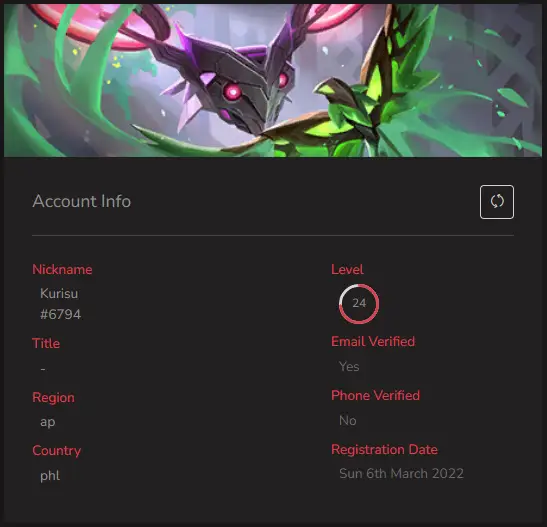Click the Sun 6th March 2022 date
Screen dimensions: 547x527
(x=401, y=474)
